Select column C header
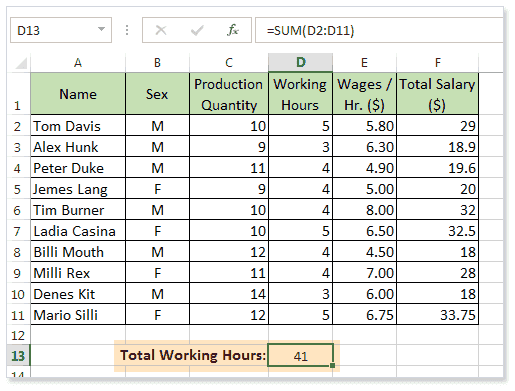 coord(229,63)
